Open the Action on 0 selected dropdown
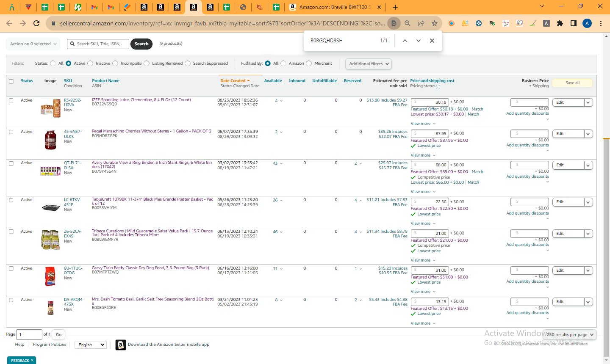Screen dimensions: 610x364 pos(33,44)
